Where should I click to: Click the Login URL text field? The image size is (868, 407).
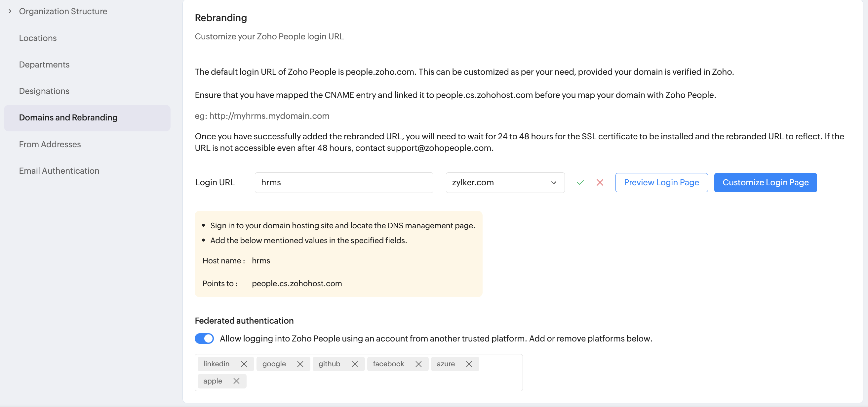pyautogui.click(x=344, y=182)
